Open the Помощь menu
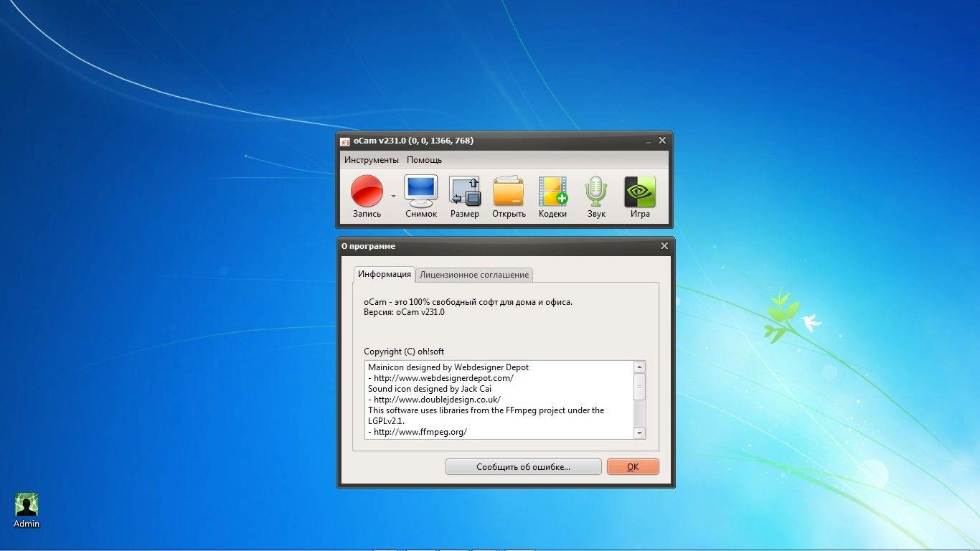Screen dimensions: 980x551 click(x=424, y=160)
